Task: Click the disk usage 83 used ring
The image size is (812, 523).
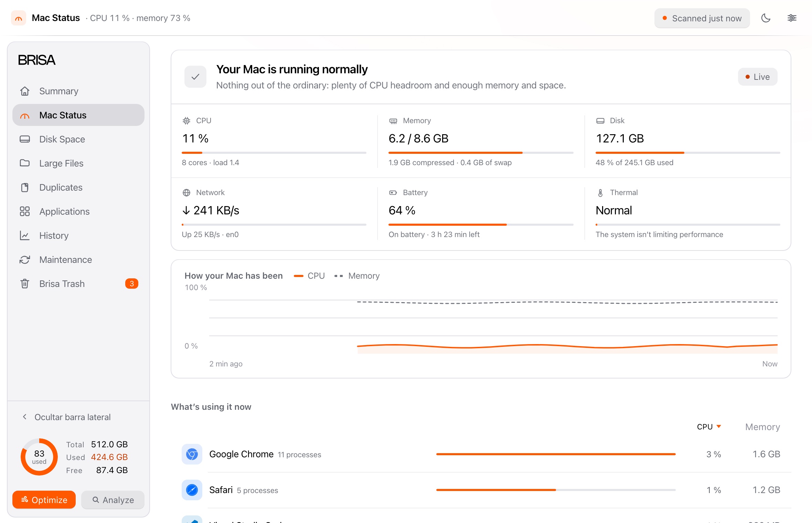Action: [39, 457]
